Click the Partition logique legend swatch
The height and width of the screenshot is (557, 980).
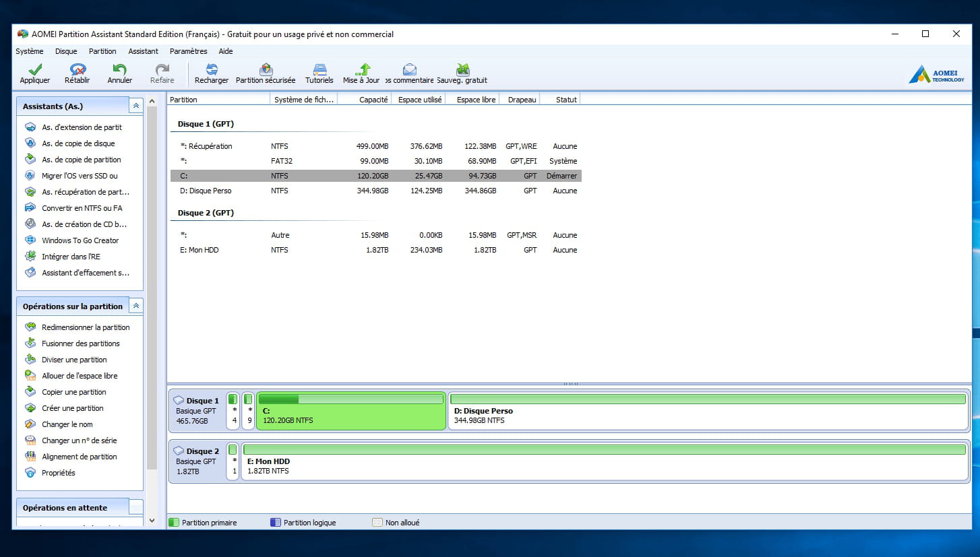point(275,523)
